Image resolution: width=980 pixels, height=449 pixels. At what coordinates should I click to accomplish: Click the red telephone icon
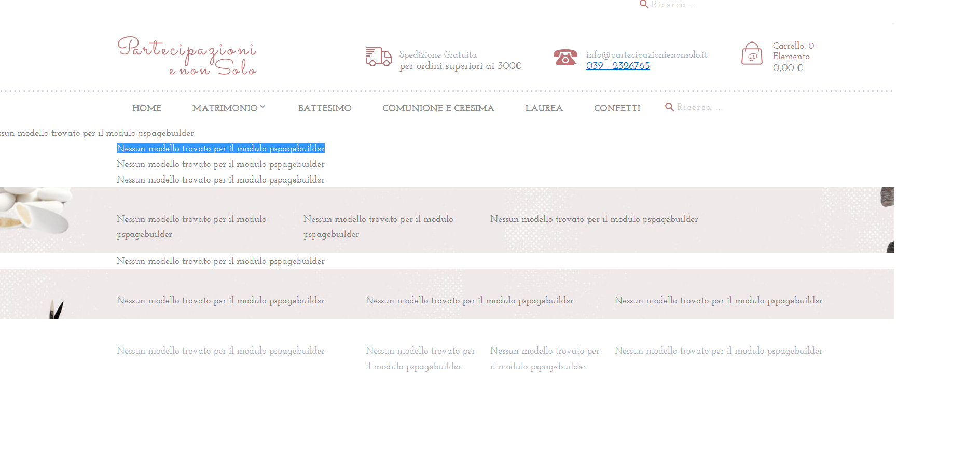tap(565, 57)
